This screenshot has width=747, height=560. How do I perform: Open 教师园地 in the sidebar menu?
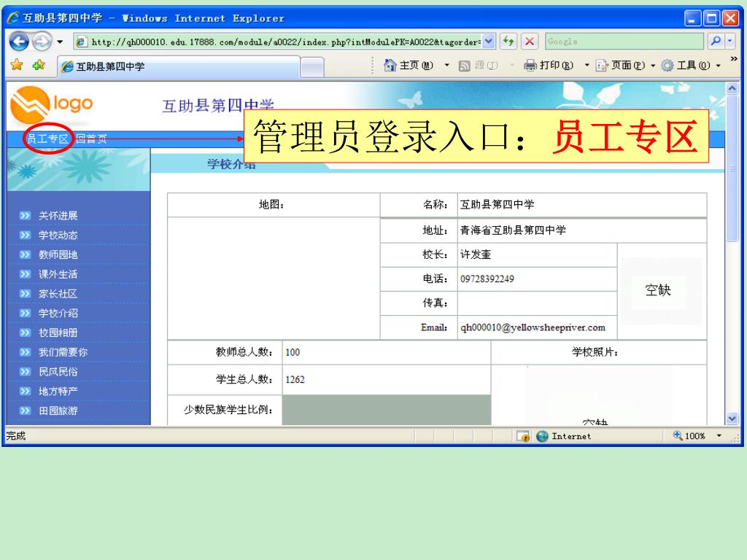point(58,254)
